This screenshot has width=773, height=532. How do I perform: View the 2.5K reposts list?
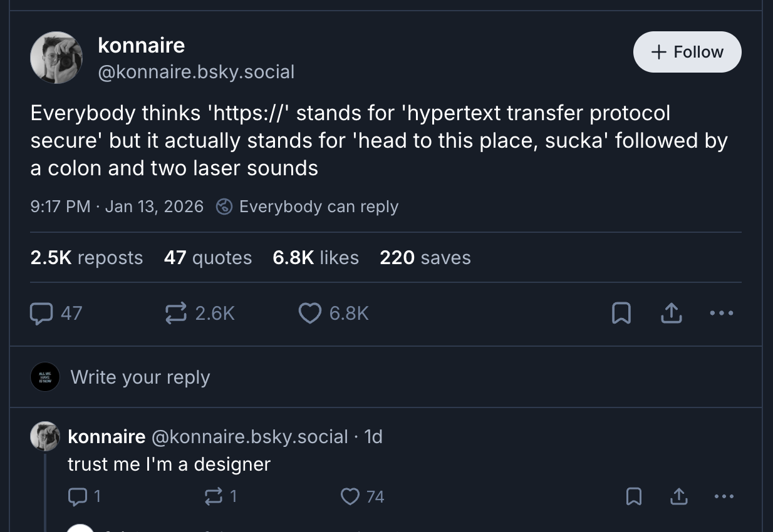coord(86,257)
